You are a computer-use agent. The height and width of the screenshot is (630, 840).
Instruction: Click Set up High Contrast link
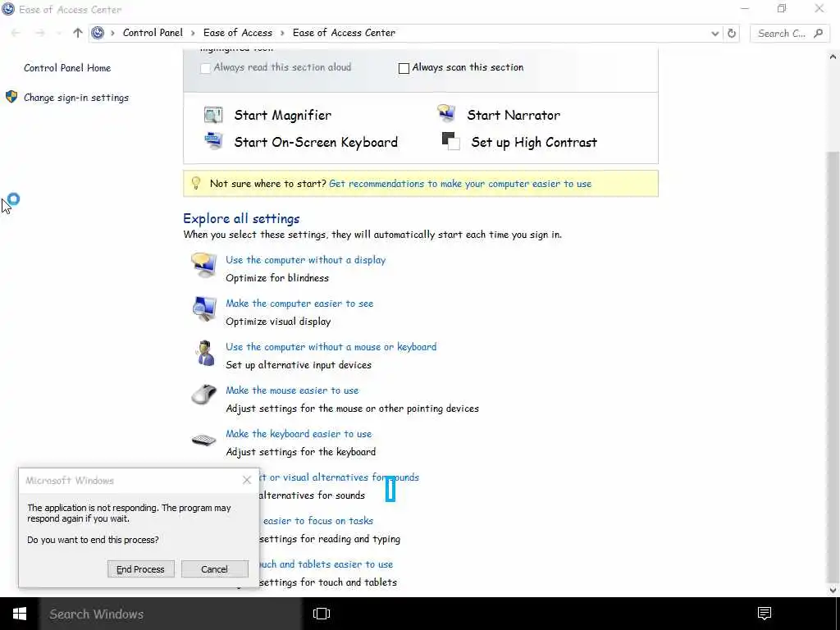pos(534,142)
